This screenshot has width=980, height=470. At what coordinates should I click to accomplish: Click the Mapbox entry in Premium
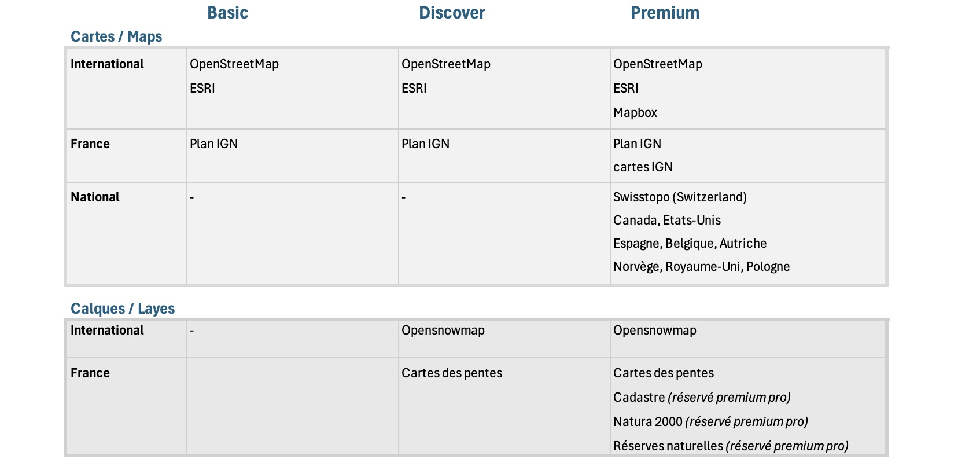coord(635,112)
